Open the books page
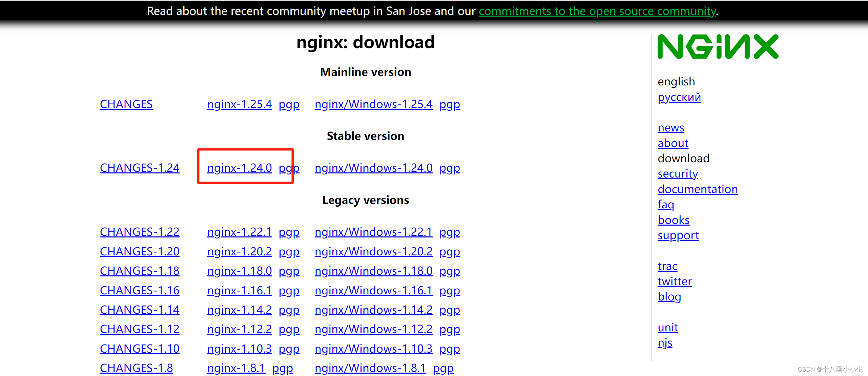The width and height of the screenshot is (868, 376). tap(674, 220)
